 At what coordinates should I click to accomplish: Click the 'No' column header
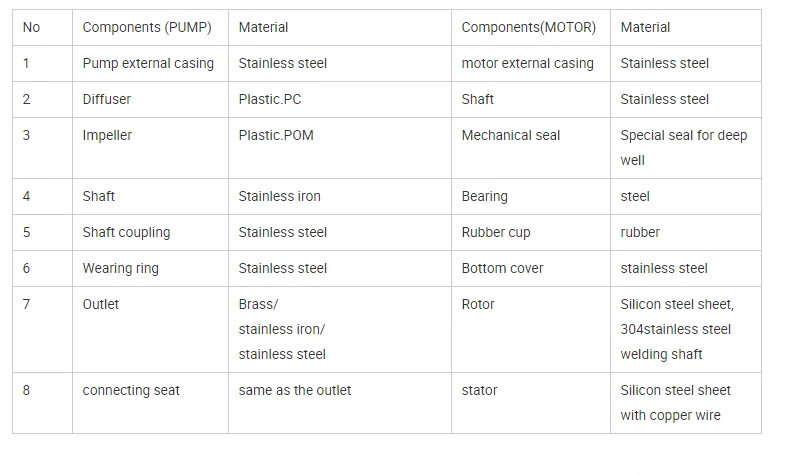pyautogui.click(x=43, y=28)
